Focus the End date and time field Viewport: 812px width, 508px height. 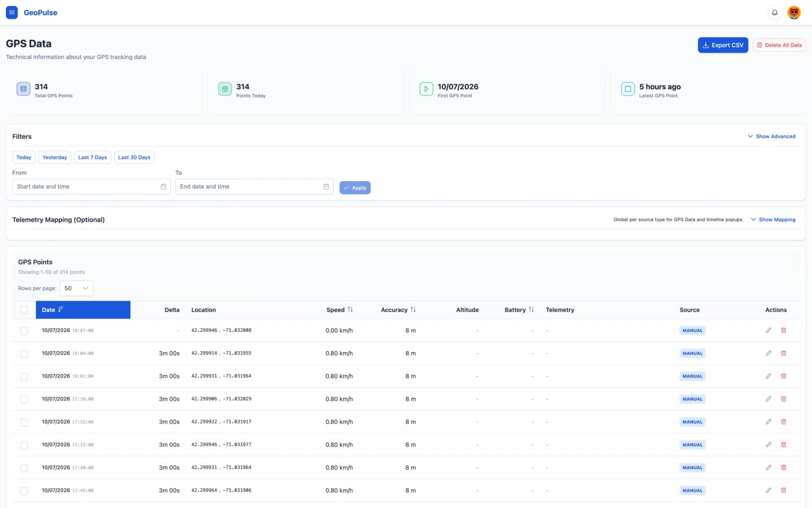coord(254,187)
